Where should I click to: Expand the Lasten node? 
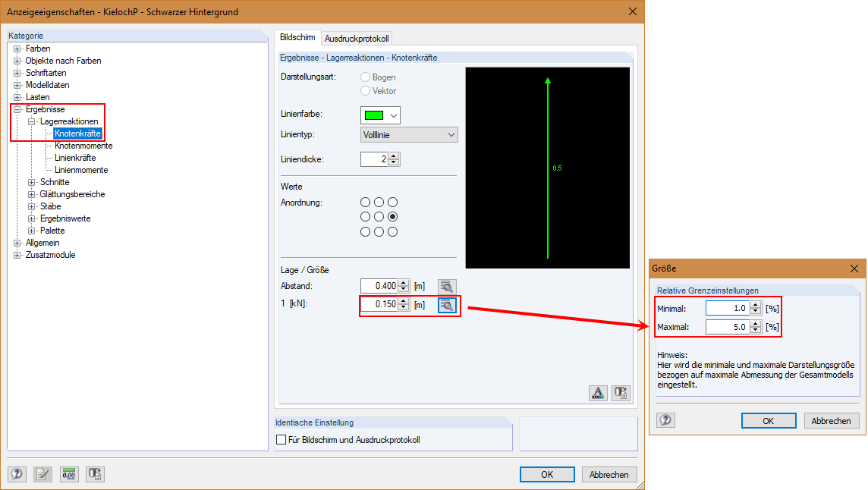[x=17, y=97]
